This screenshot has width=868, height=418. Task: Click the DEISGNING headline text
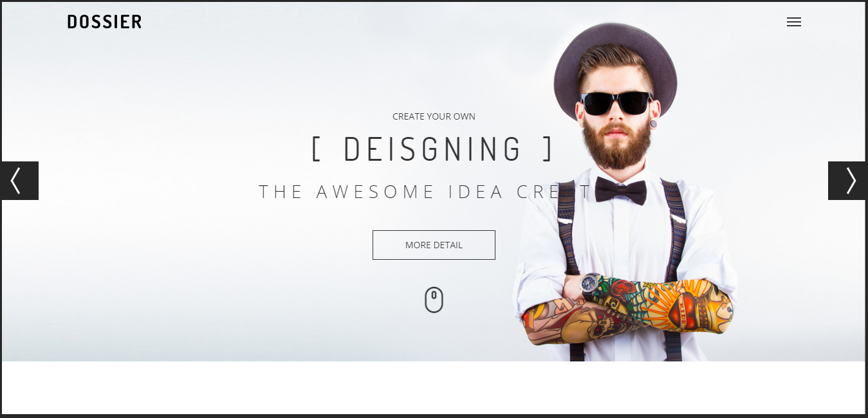pos(432,149)
